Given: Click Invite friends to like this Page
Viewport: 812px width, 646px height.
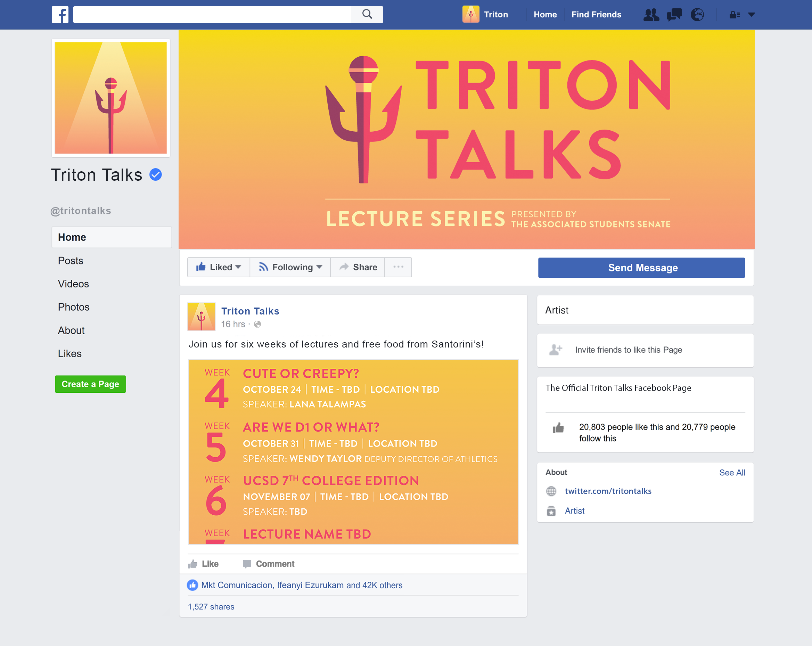Looking at the screenshot, I should pos(628,350).
